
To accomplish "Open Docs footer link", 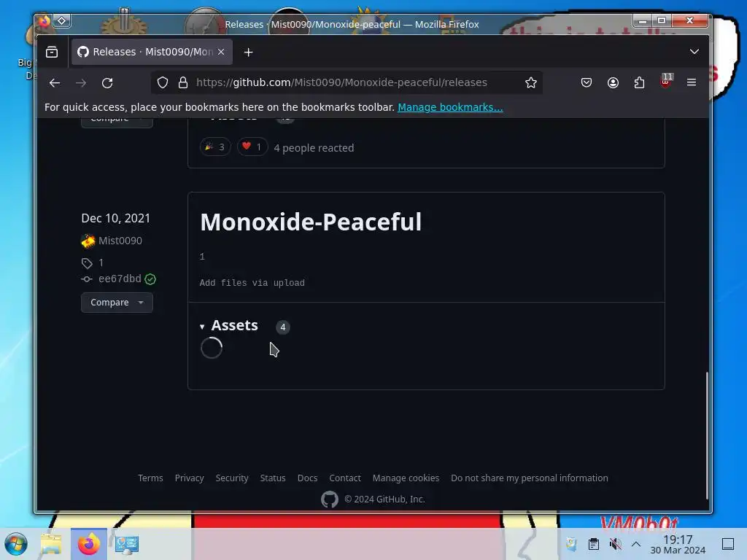I will pos(307,478).
